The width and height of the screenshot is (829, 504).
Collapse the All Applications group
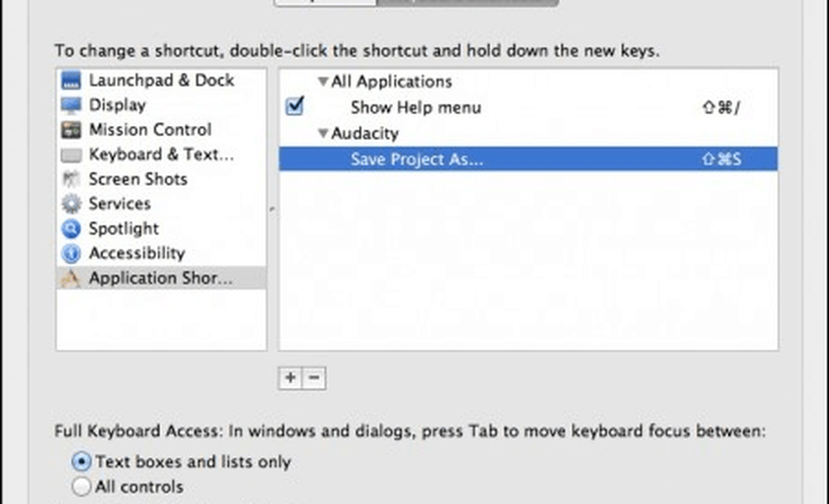click(x=322, y=82)
